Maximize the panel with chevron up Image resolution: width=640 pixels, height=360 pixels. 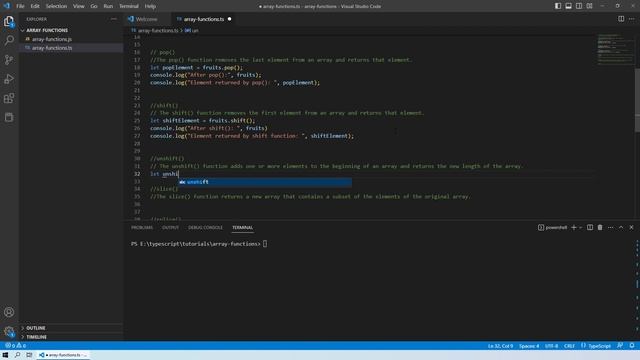tap(621, 227)
